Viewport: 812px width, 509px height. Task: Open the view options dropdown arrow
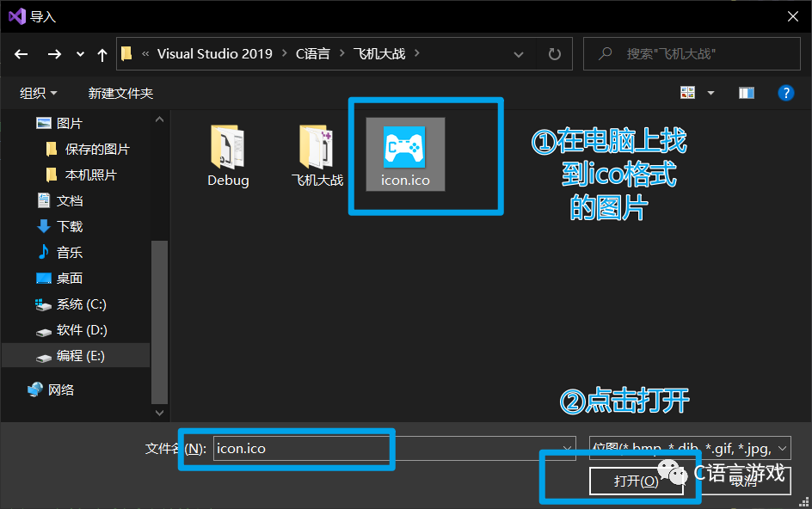pos(711,93)
